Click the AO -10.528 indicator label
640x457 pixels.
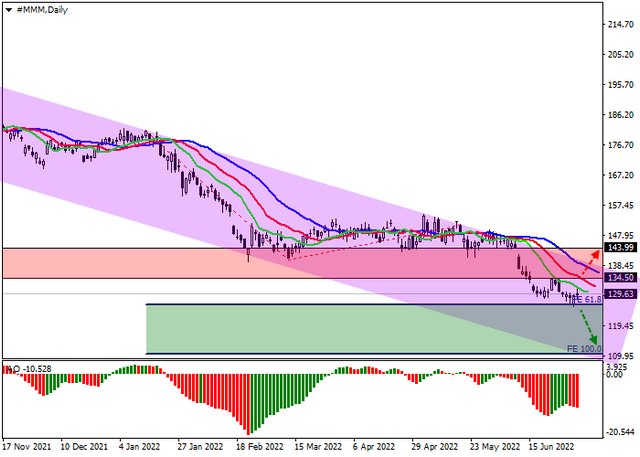point(28,369)
